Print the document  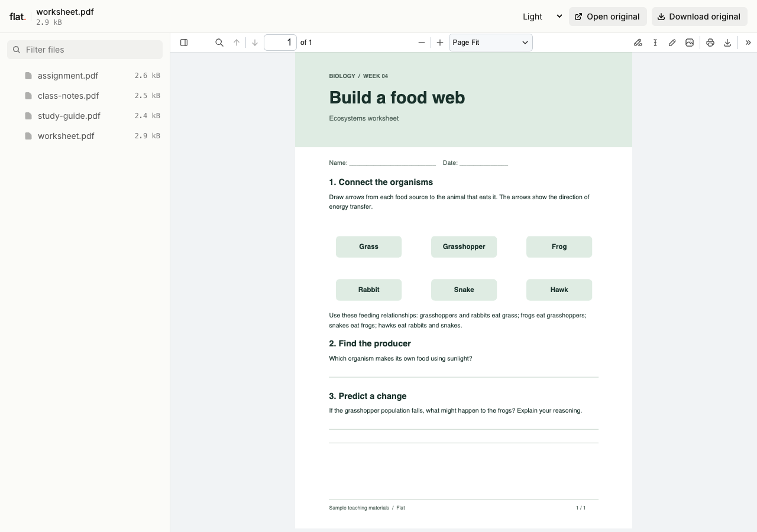[710, 43]
